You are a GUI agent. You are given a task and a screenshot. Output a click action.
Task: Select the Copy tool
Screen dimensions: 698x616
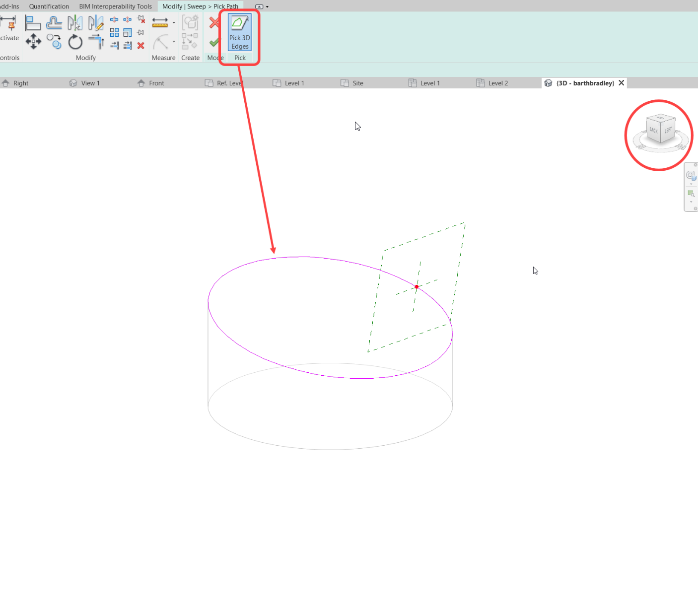pos(54,42)
